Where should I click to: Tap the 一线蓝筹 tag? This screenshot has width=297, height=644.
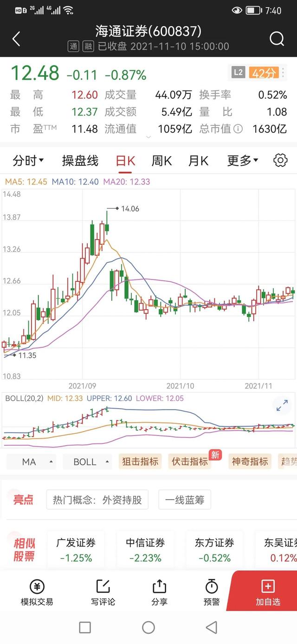pos(184,500)
